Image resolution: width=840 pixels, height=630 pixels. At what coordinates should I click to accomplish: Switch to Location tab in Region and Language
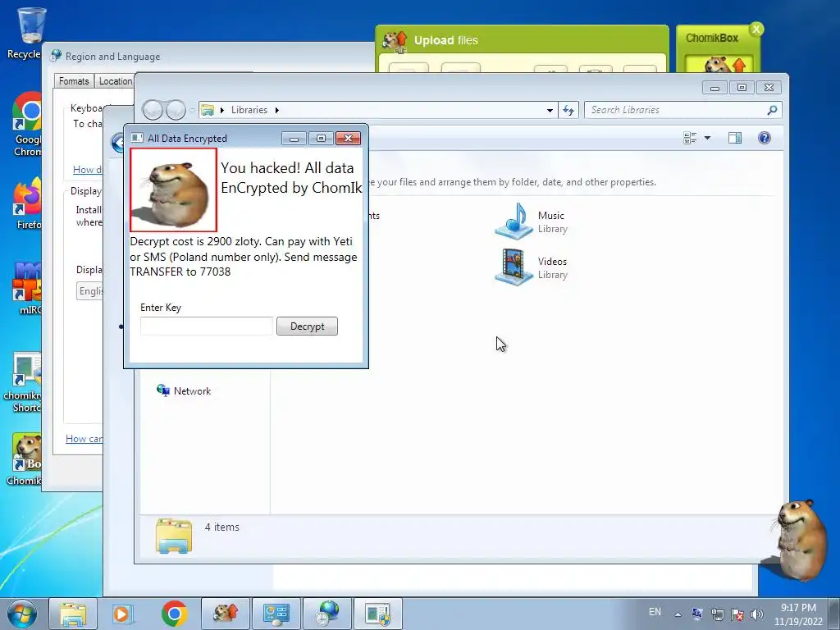[x=115, y=81]
